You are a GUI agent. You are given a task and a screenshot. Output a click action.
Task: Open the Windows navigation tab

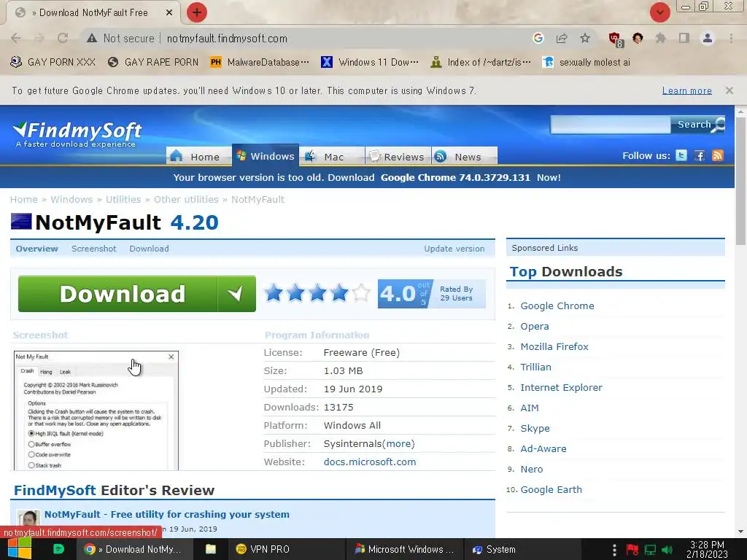click(x=266, y=156)
